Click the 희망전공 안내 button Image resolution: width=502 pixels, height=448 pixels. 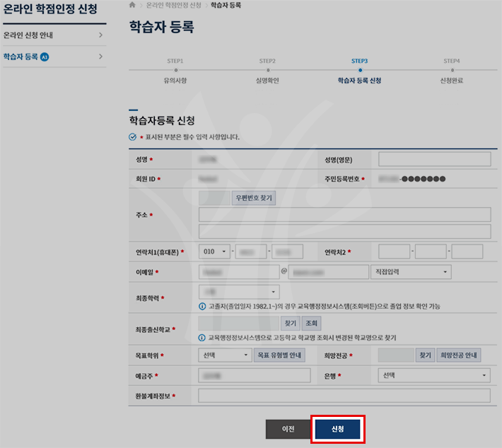tap(459, 355)
